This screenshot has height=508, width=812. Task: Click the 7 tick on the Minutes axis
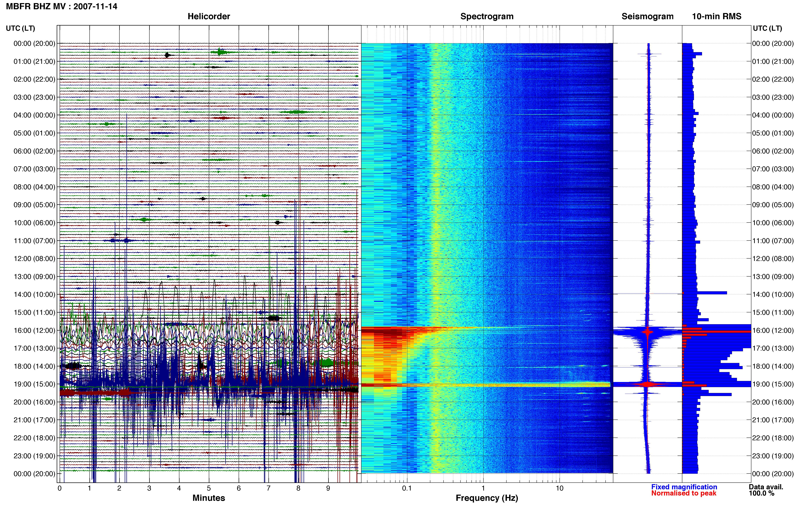point(269,488)
